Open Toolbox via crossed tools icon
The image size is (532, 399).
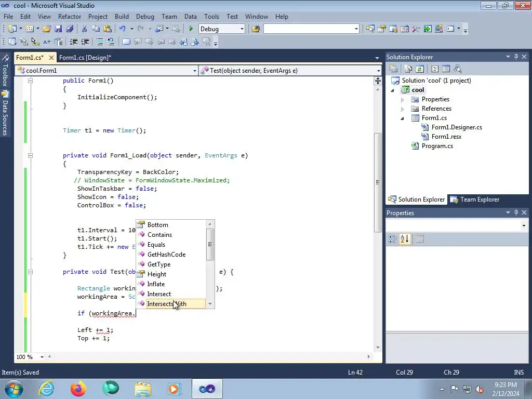(x=416, y=29)
